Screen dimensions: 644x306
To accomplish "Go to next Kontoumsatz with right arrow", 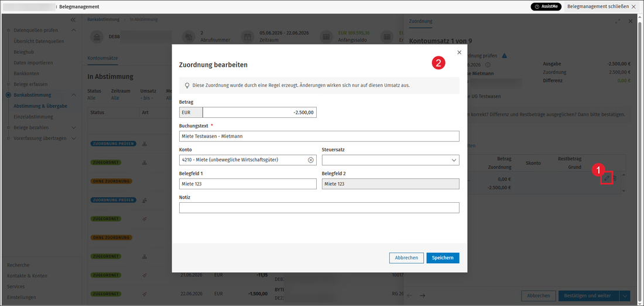I will 422,295.
